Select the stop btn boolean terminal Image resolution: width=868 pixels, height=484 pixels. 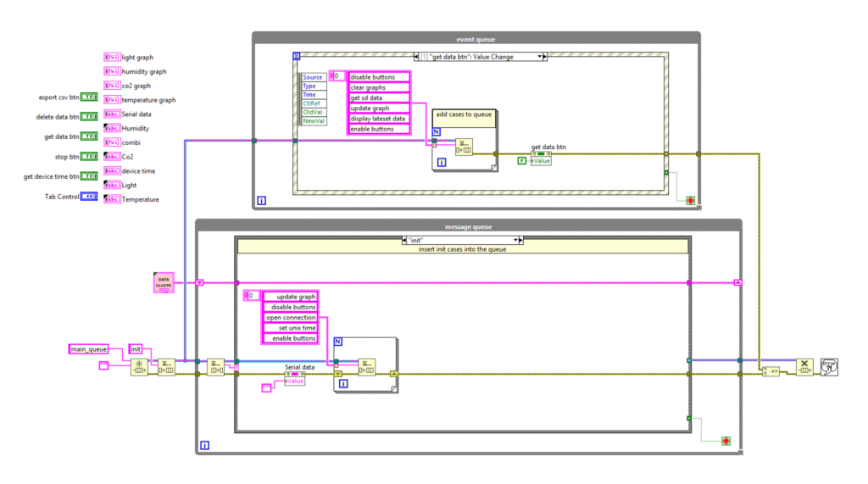[x=90, y=157]
